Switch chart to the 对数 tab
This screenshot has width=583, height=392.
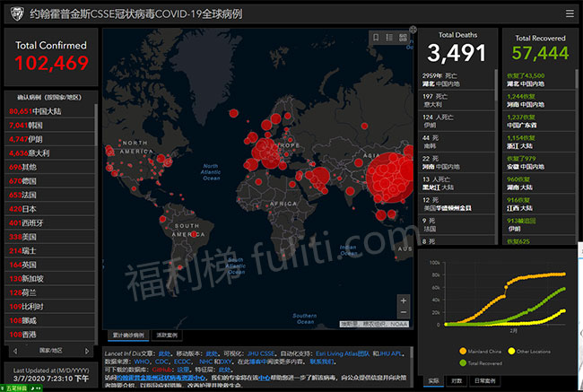(x=456, y=381)
